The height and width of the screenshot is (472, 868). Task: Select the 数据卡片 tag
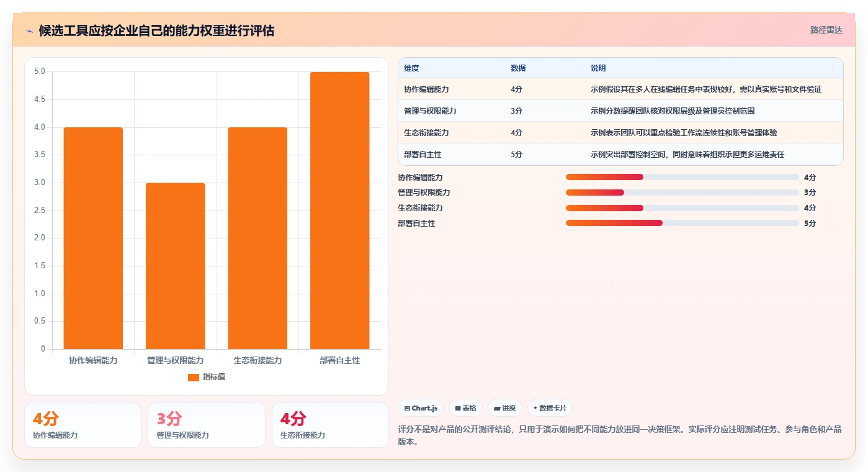pyautogui.click(x=550, y=408)
